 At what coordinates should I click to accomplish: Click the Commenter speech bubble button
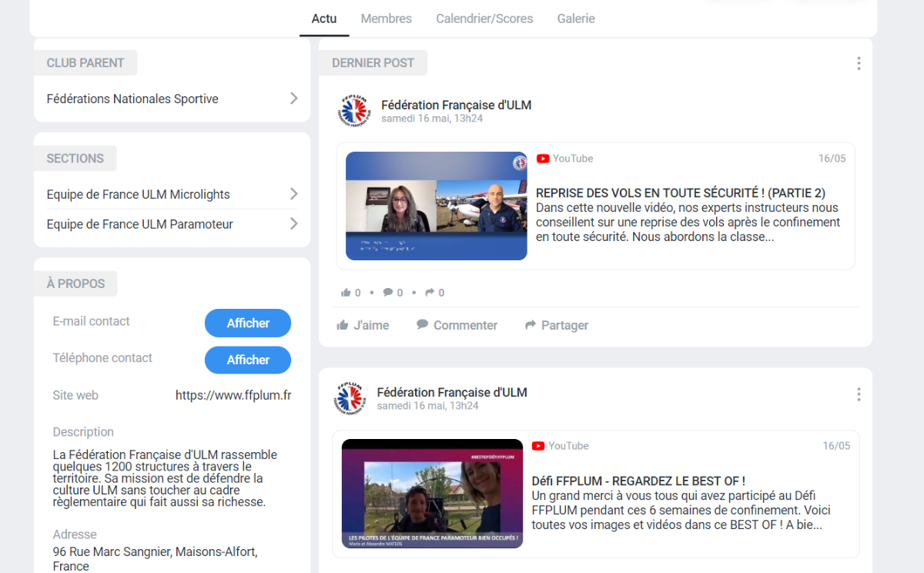tap(457, 325)
